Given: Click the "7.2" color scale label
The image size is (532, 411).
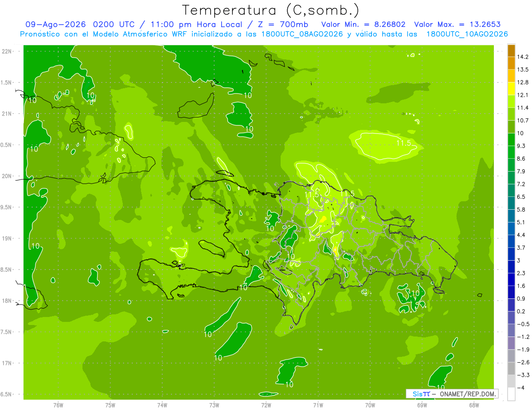Looking at the screenshot, I should pyautogui.click(x=521, y=184).
